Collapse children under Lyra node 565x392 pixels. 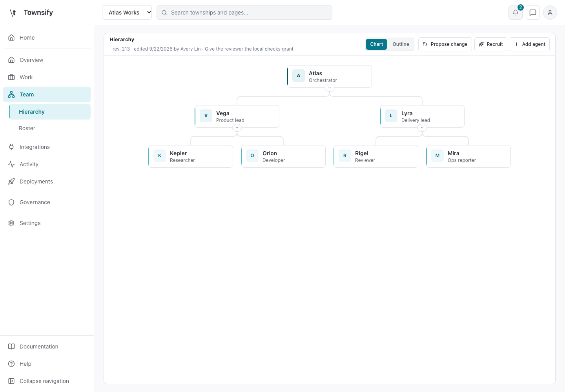tap(422, 127)
